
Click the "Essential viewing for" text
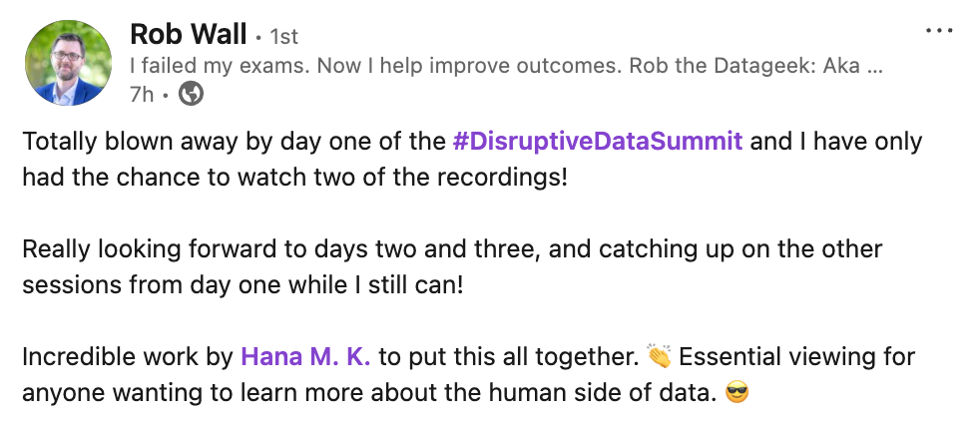tap(797, 357)
